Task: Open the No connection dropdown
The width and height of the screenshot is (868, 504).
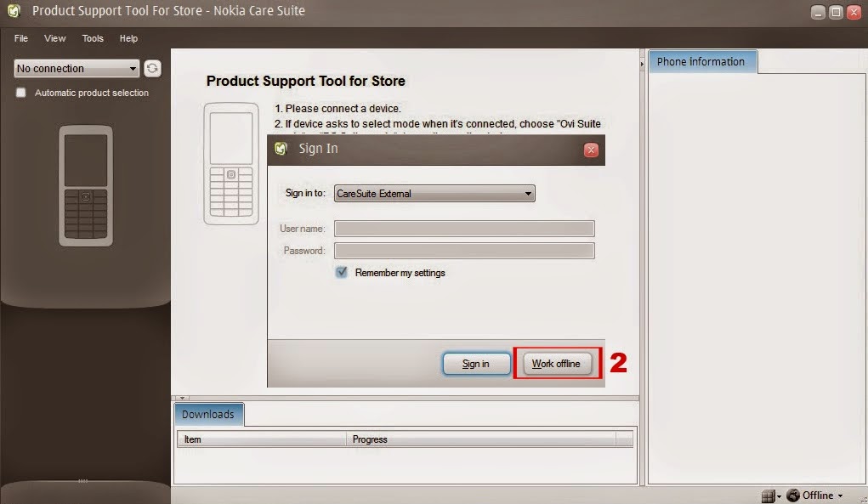Action: (x=77, y=69)
